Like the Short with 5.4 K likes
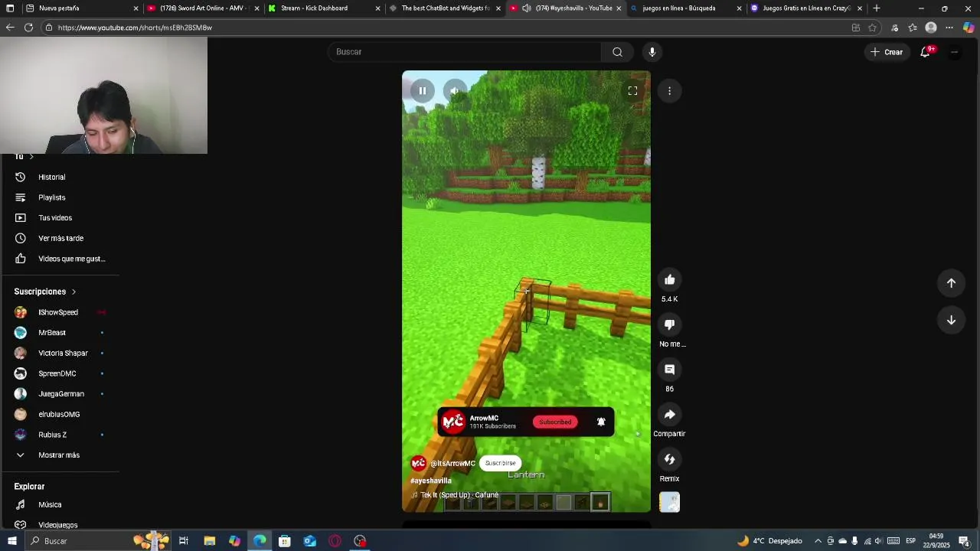Viewport: 980px width, 551px height. point(669,280)
